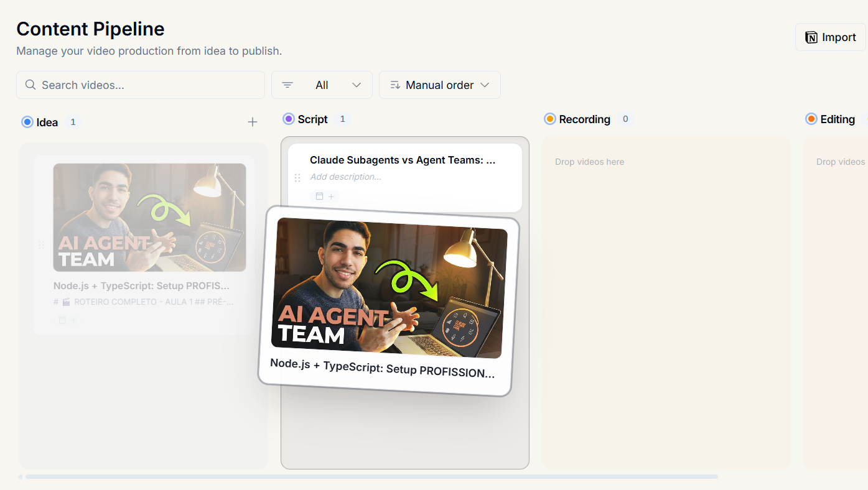Expand the All filter dropdown
This screenshot has width=868, height=490.
(x=322, y=85)
